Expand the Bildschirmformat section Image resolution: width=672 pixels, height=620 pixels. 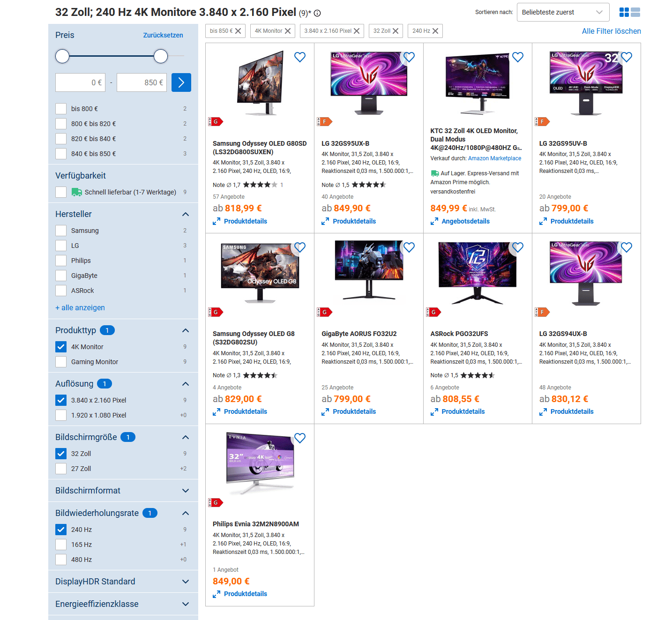(186, 491)
